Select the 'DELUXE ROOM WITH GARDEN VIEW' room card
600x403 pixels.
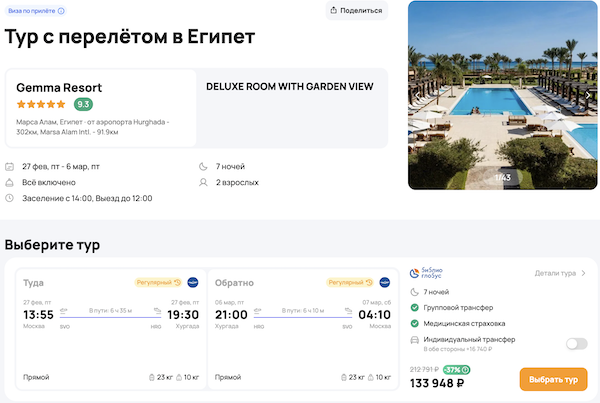click(x=292, y=109)
